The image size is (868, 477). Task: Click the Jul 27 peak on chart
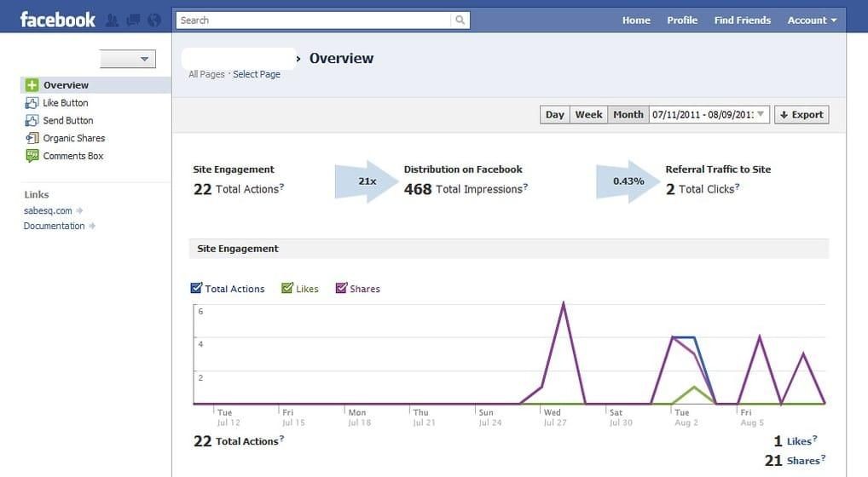(x=564, y=303)
